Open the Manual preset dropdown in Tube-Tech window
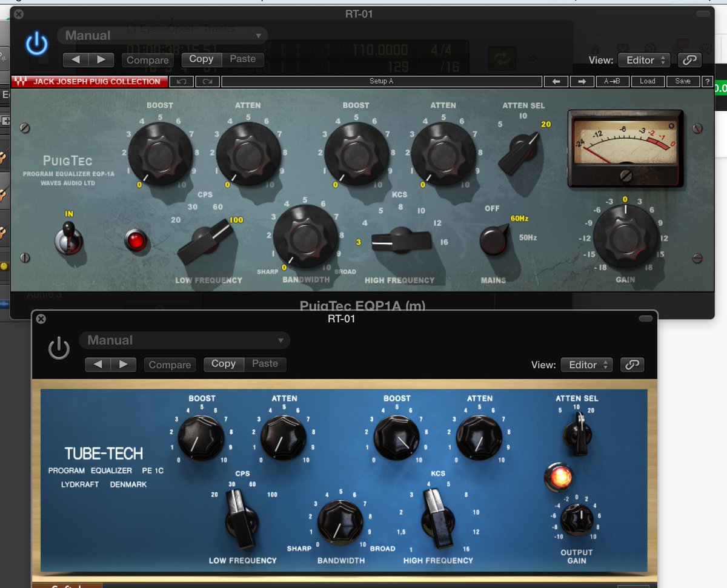This screenshot has height=588, width=727. (185, 340)
